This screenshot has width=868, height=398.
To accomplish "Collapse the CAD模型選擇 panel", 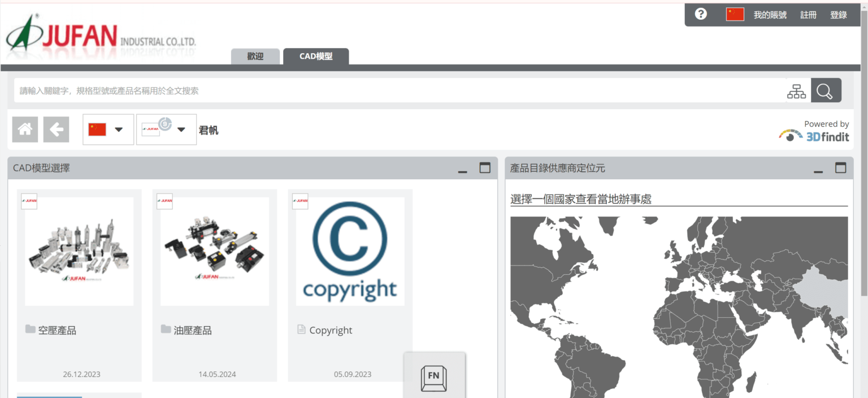I will click(x=463, y=168).
